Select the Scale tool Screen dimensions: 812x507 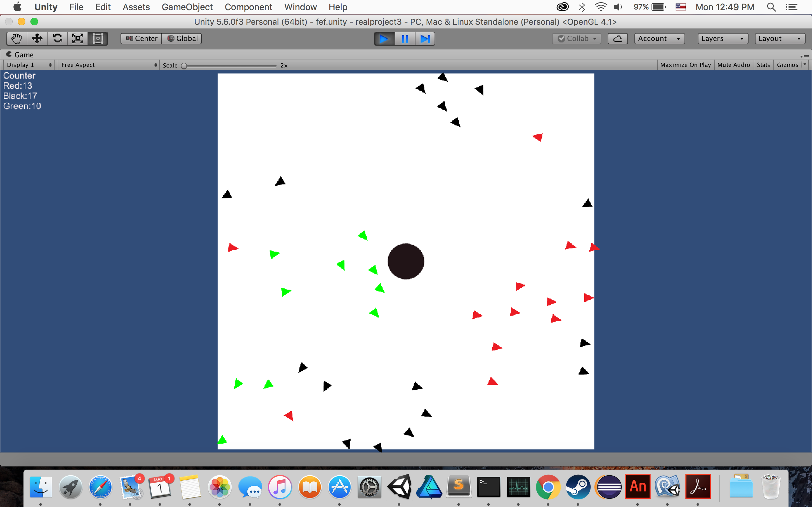pyautogui.click(x=77, y=39)
